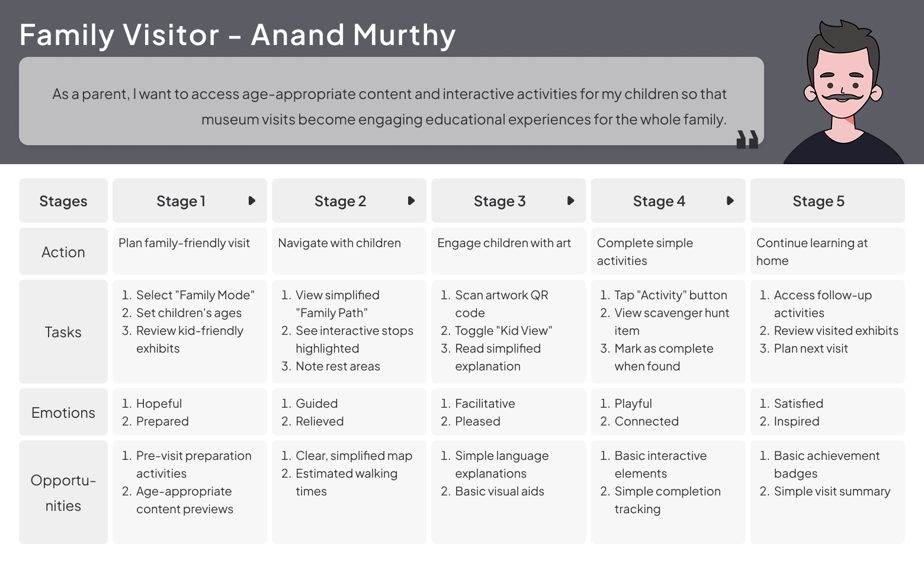Image resolution: width=924 pixels, height=563 pixels.
Task: Click "Plan family-friendly visit" action cell
Action: 184,243
